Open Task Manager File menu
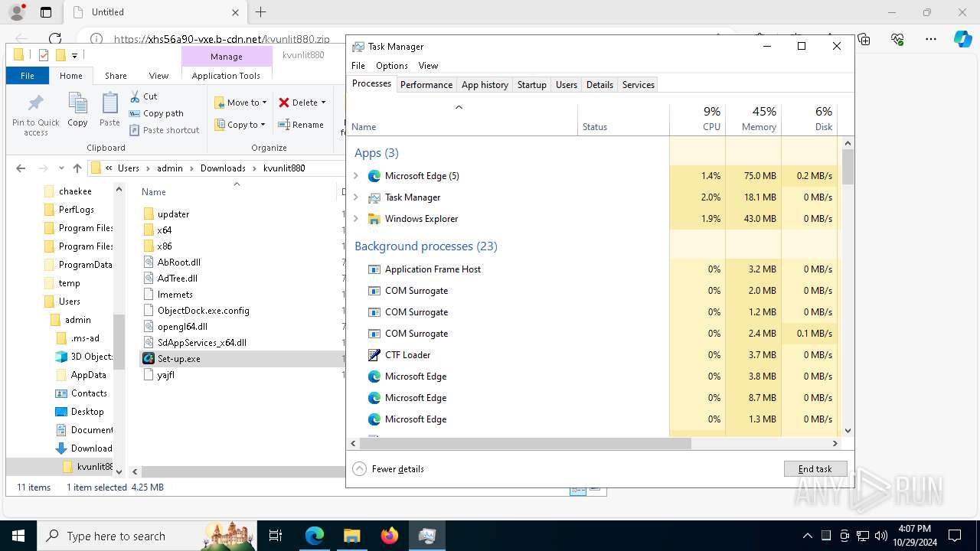Screen dimensions: 980x551 [358, 66]
